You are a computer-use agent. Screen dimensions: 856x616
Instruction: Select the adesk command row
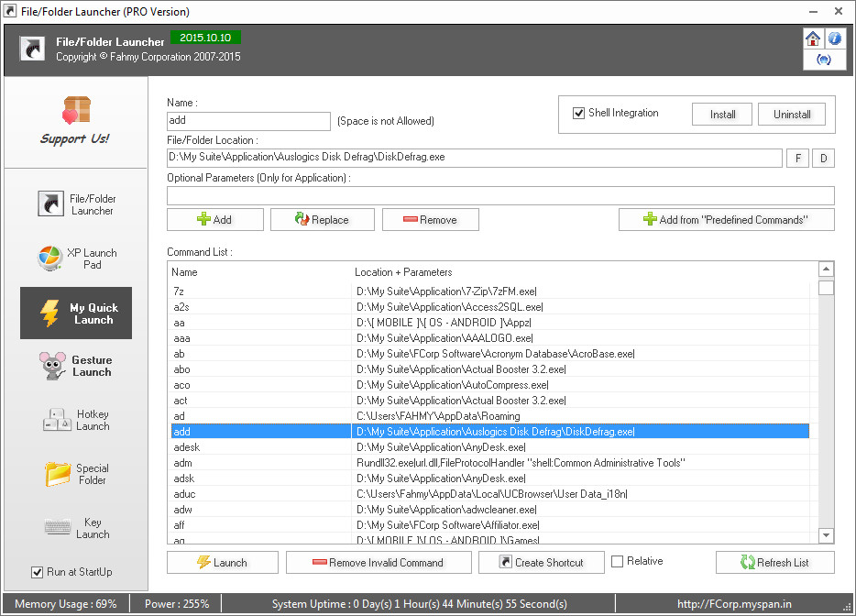(489, 447)
